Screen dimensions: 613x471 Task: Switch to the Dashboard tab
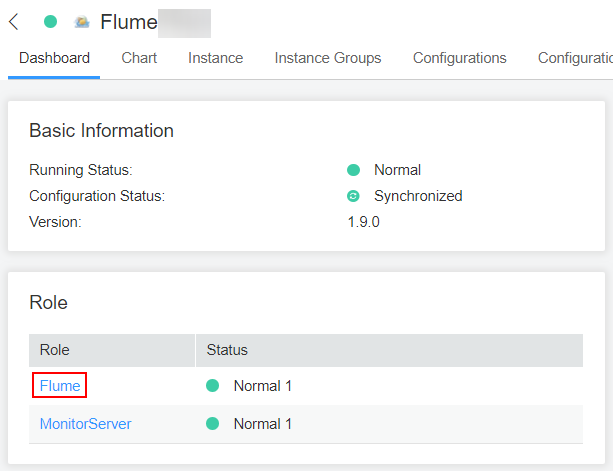click(54, 58)
